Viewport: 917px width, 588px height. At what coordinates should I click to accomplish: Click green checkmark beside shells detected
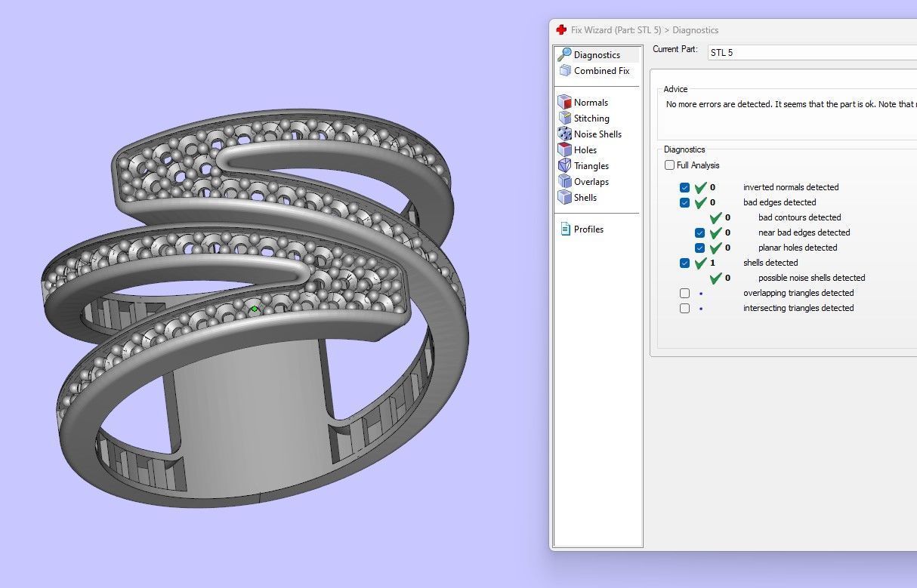701,263
